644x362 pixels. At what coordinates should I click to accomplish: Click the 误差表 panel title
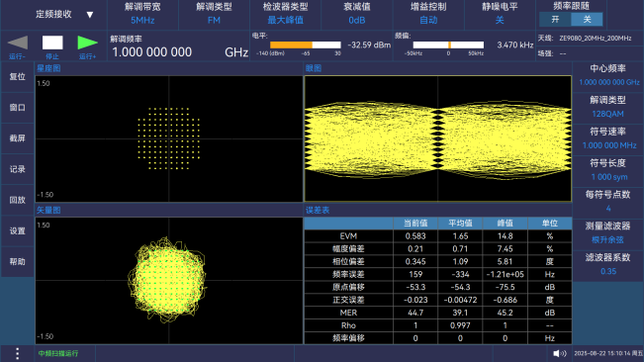click(x=318, y=210)
